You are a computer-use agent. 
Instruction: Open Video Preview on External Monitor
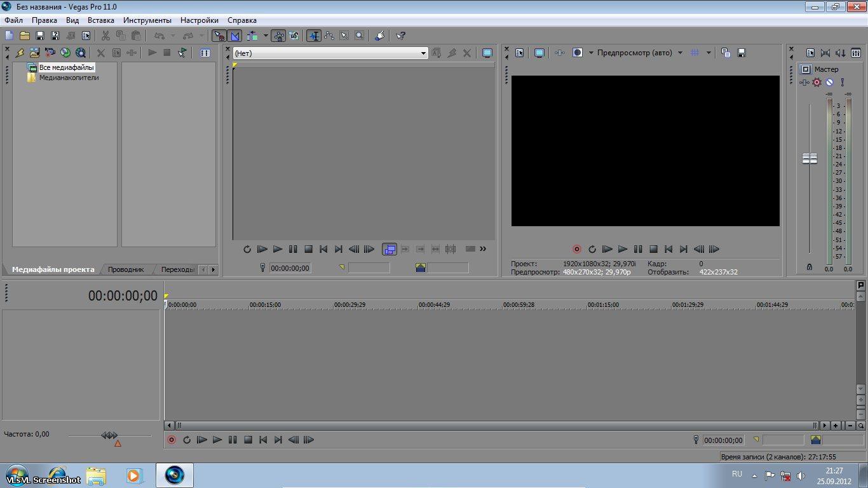pyautogui.click(x=539, y=53)
